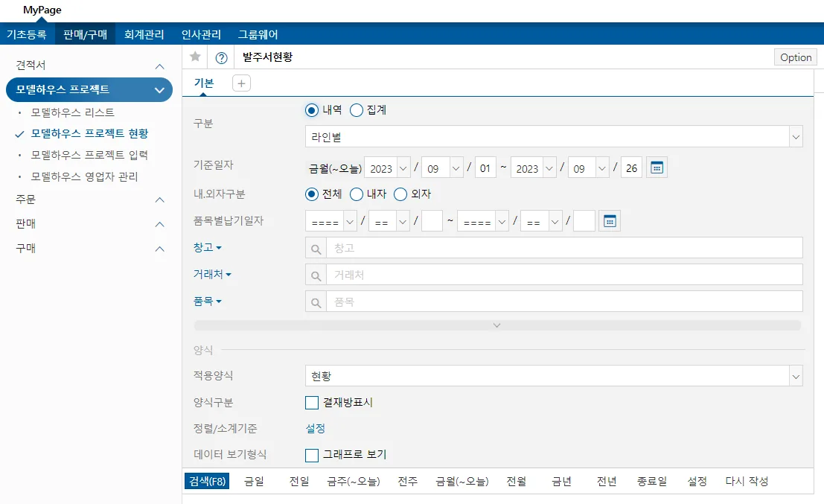Click the favorite star icon
This screenshot has width=824, height=504.
pos(195,57)
